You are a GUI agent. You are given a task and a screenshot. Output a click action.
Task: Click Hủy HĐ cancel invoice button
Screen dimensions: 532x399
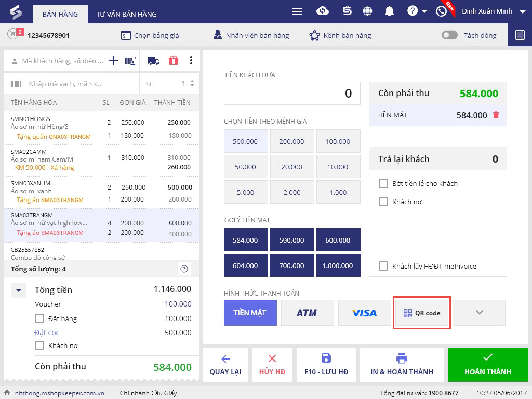(272, 365)
